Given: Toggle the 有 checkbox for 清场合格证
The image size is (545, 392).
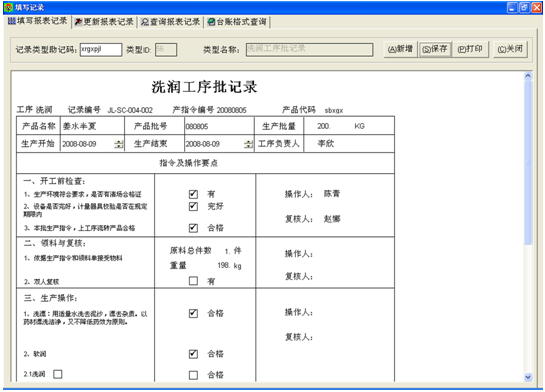Looking at the screenshot, I should (x=193, y=194).
